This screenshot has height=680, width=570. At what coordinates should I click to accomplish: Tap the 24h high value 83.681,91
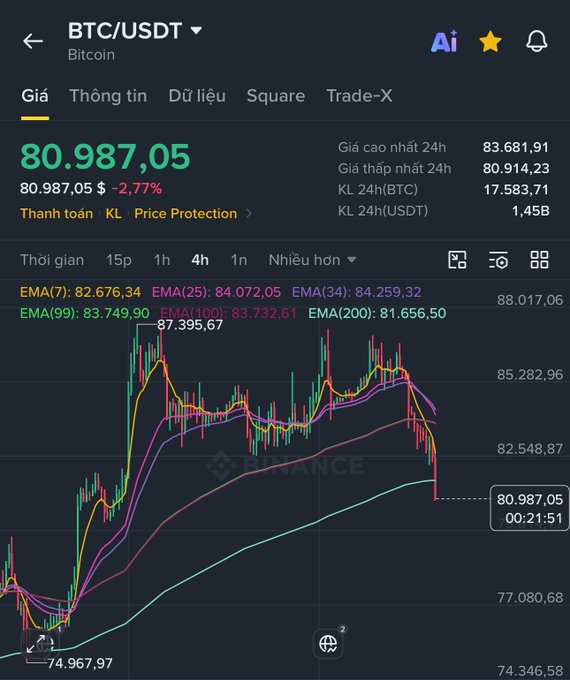516,147
